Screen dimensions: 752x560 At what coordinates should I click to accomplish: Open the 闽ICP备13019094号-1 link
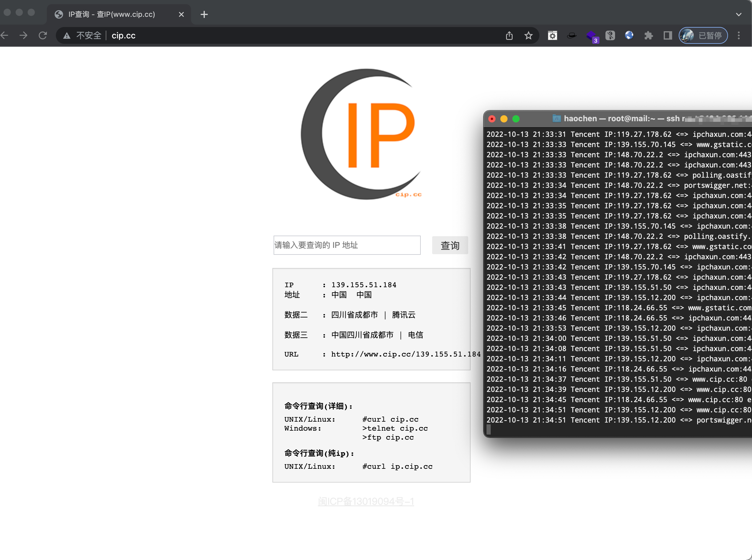[366, 501]
